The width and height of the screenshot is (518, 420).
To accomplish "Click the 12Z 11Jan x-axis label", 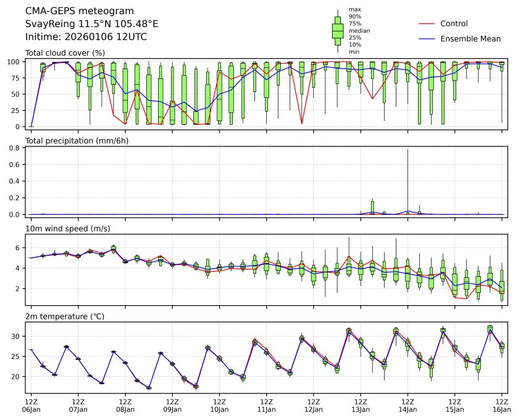I will [x=266, y=405].
